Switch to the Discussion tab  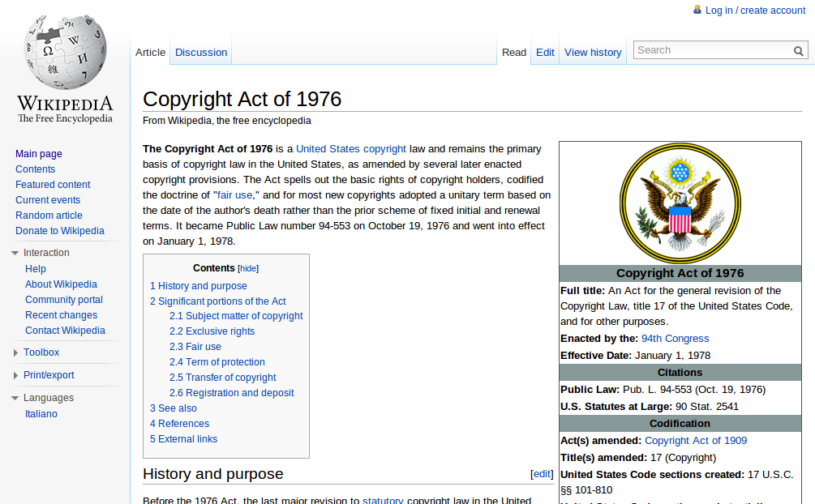tap(201, 53)
